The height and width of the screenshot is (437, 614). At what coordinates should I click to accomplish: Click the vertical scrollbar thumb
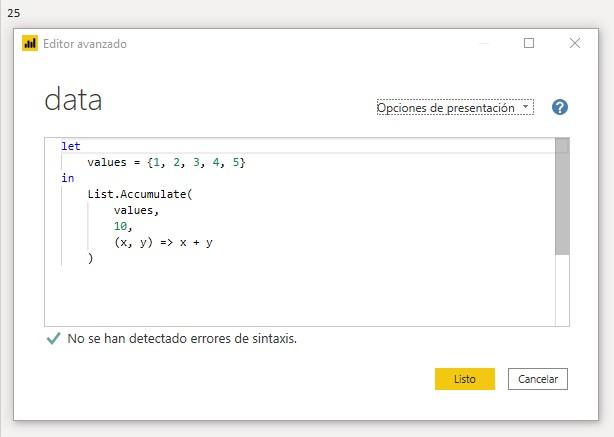562,200
